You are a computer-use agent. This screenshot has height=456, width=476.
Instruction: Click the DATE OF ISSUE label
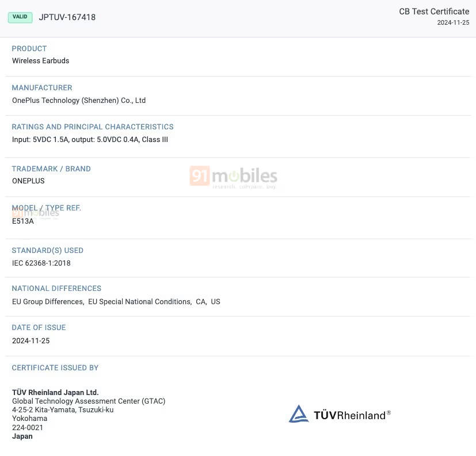pyautogui.click(x=39, y=327)
